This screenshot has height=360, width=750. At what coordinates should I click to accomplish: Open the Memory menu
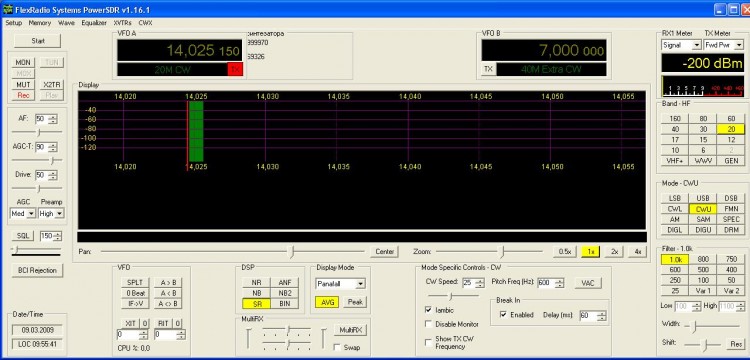[x=40, y=22]
